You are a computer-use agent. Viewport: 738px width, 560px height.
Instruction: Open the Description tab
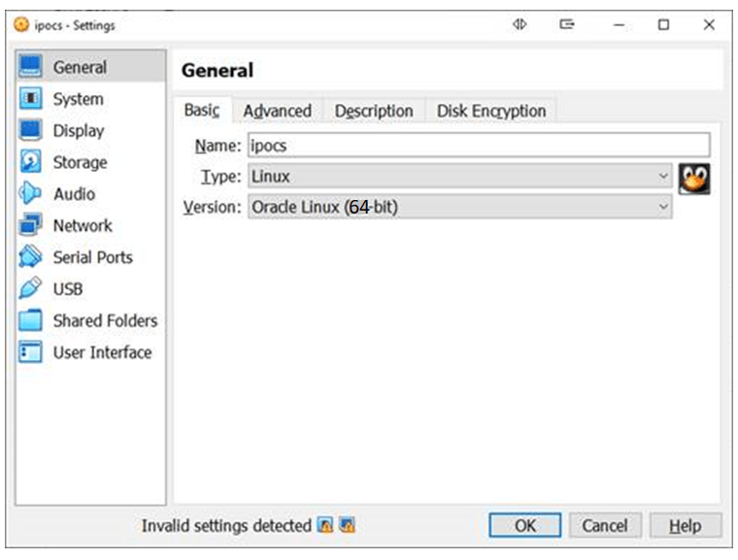374,111
